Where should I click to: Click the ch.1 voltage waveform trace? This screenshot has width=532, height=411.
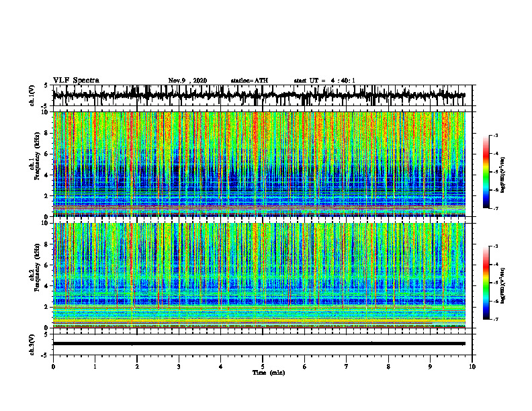pos(259,95)
